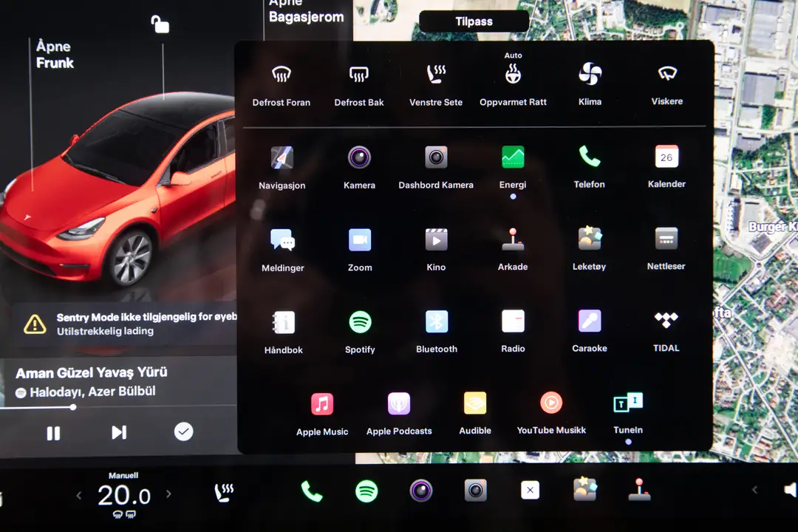
Task: Launch Audible app
Action: click(x=475, y=413)
